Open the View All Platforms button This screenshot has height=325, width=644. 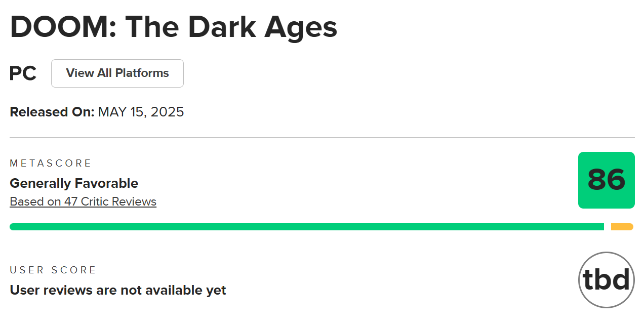tap(117, 73)
